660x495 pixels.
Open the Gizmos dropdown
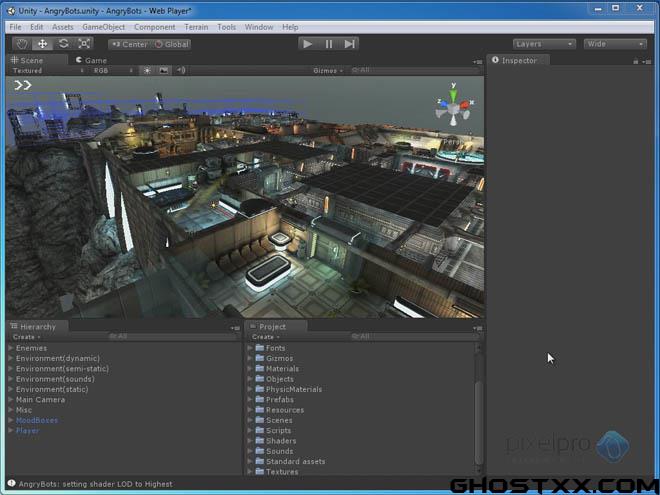pyautogui.click(x=328, y=71)
